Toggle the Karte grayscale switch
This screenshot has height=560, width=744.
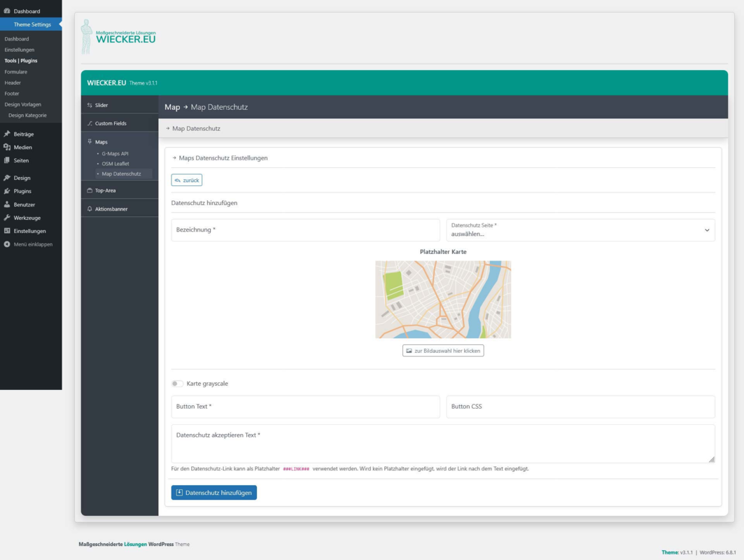coord(177,384)
